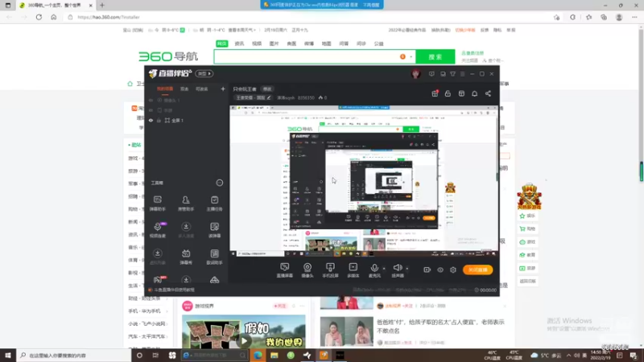
Task: Open the 多人连麦 download tool
Action: tap(186, 230)
